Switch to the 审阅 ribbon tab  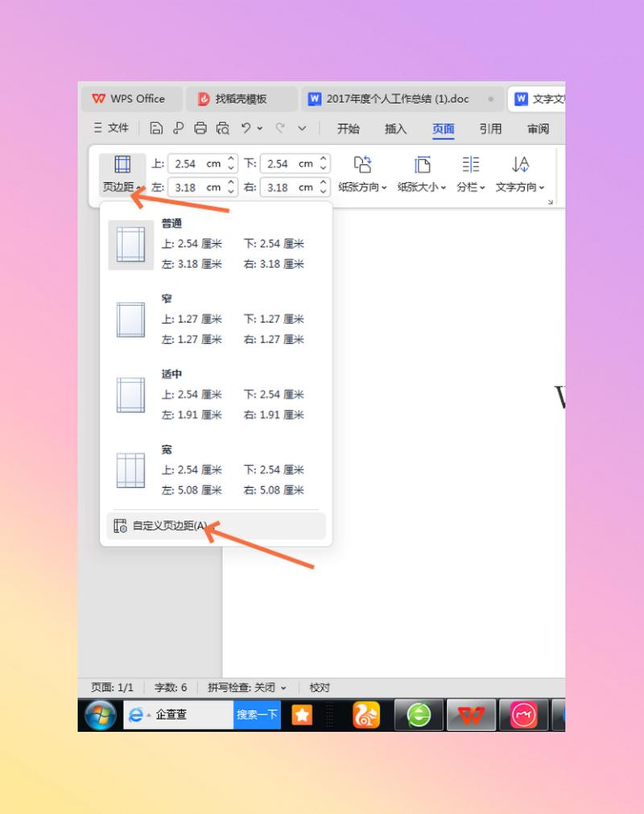[538, 129]
